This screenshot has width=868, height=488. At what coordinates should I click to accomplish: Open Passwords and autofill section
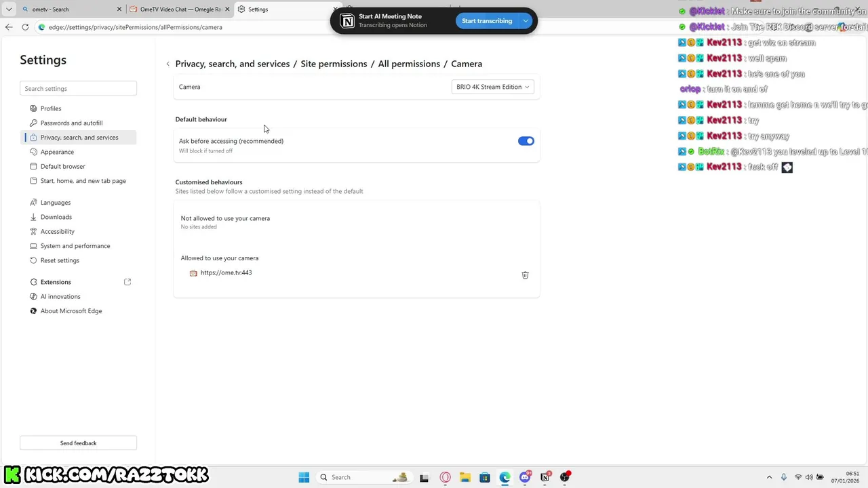coord(79,123)
